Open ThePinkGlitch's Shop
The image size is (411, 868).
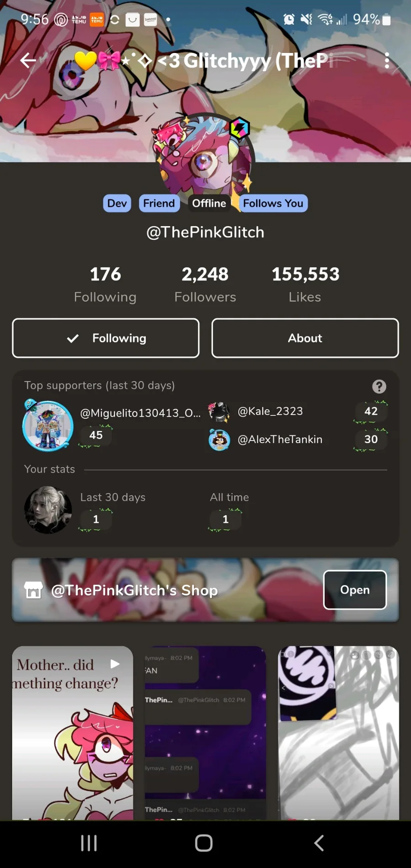click(355, 589)
